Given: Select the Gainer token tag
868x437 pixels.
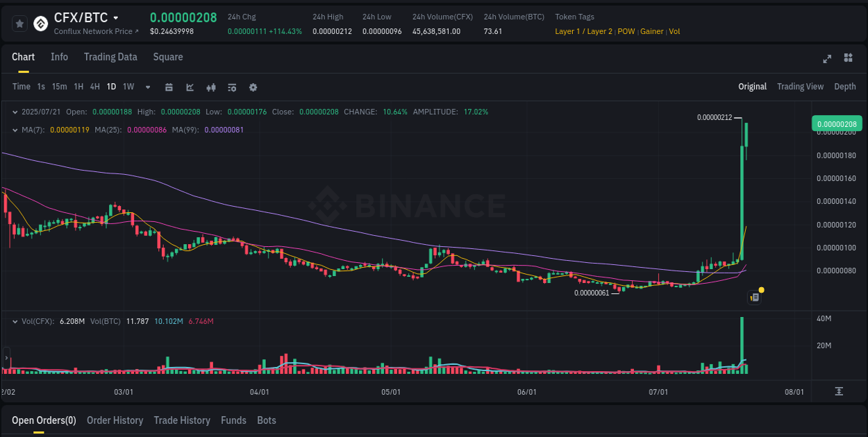Looking at the screenshot, I should [651, 31].
